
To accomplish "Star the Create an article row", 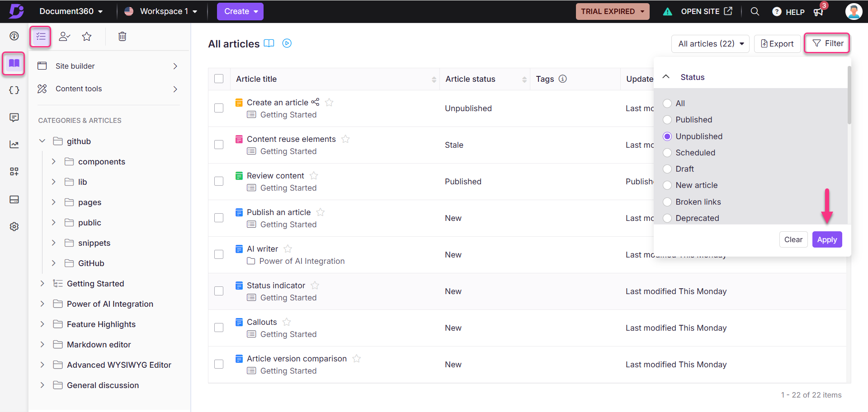I will point(329,103).
